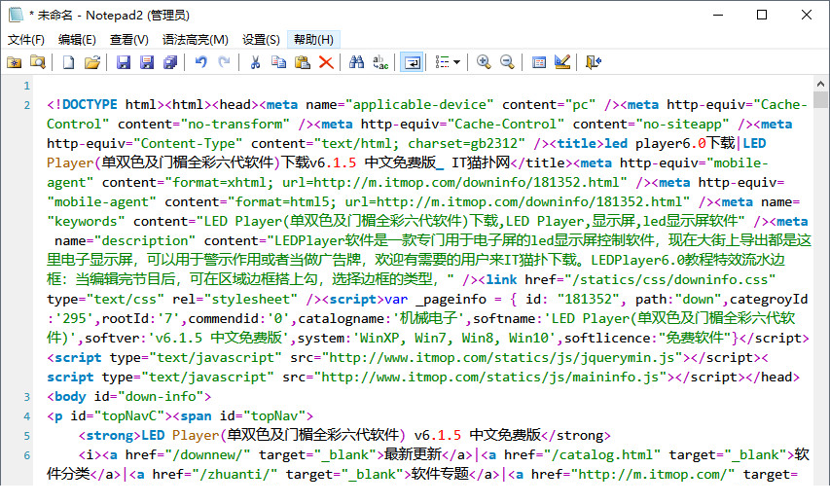
Task: Click the body id "down-info" text
Action: coord(161,397)
